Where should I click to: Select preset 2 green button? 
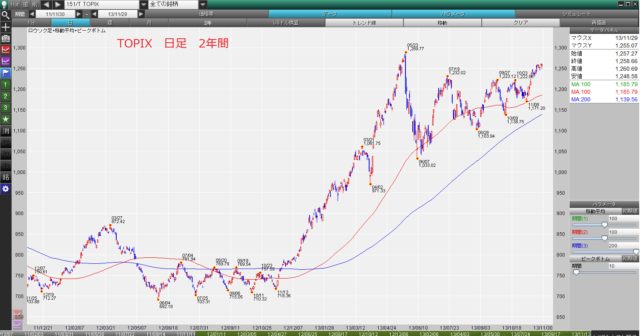click(6, 96)
